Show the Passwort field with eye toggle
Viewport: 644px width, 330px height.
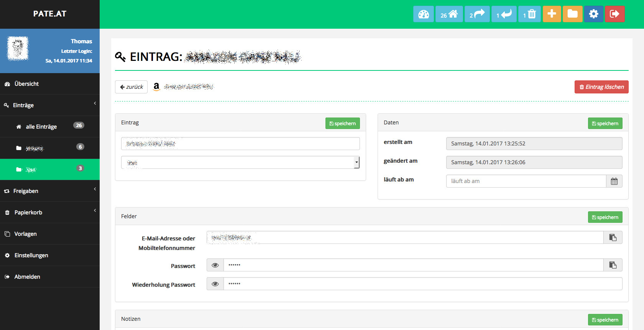(x=215, y=265)
